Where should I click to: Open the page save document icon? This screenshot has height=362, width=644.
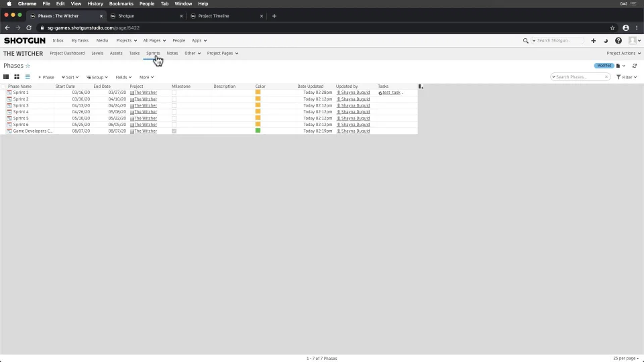click(618, 66)
